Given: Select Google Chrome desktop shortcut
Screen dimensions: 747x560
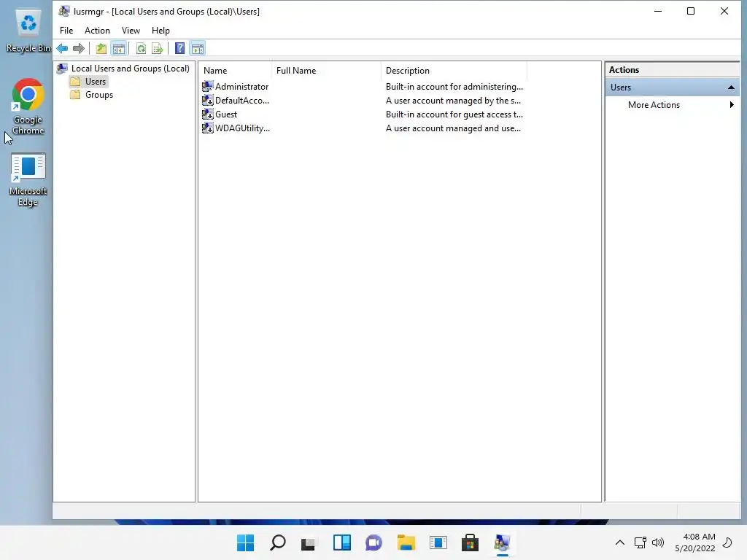Looking at the screenshot, I should pos(28,106).
